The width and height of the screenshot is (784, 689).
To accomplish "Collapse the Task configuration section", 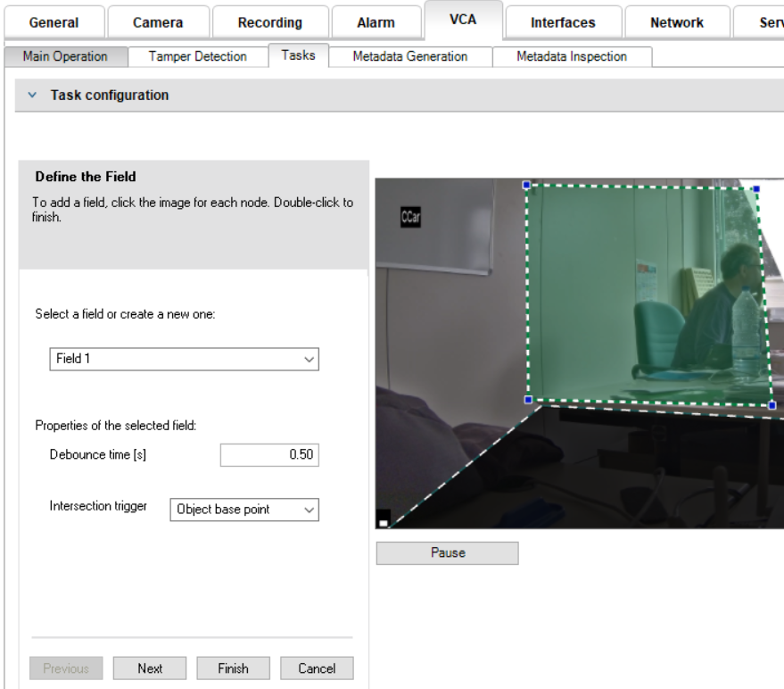I will [33, 95].
